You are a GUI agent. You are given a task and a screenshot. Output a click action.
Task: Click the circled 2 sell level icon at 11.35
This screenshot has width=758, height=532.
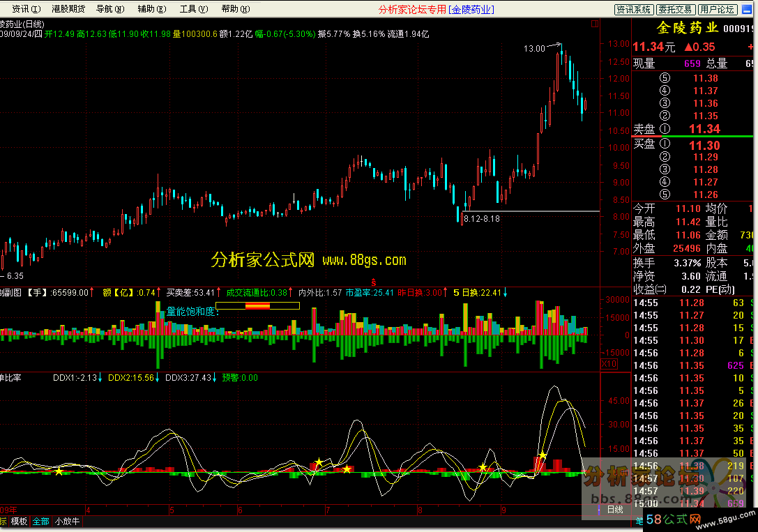coord(665,116)
